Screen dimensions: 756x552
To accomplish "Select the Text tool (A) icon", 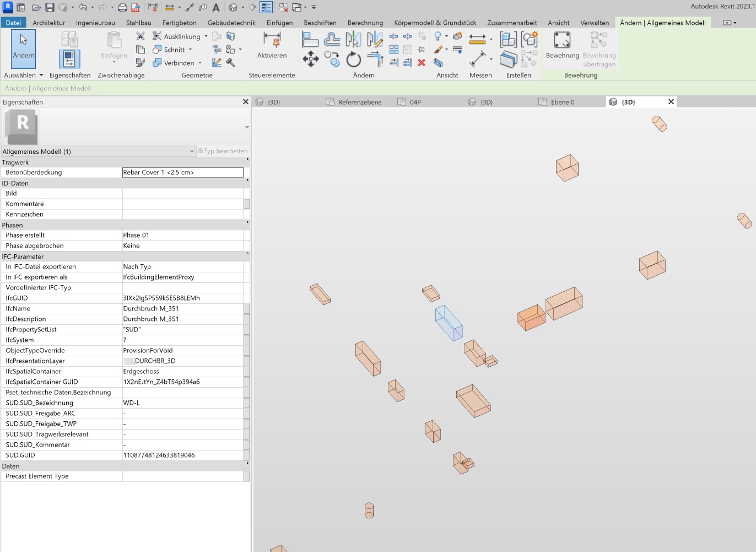I will [x=216, y=8].
